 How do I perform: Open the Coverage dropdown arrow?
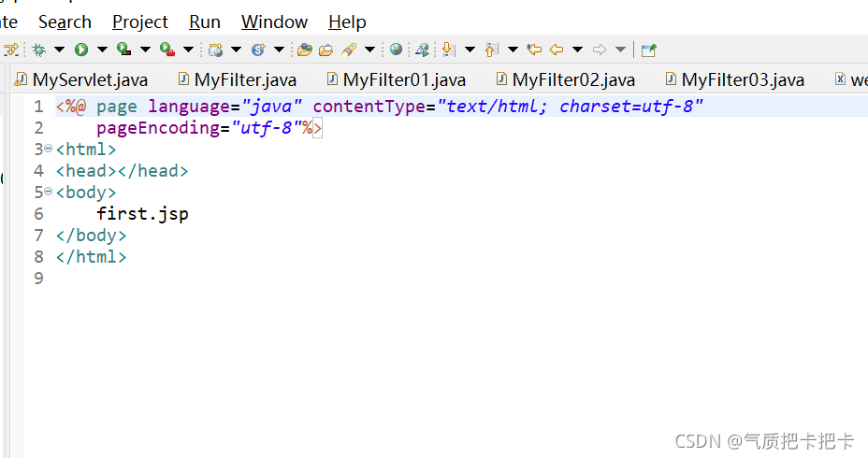[x=146, y=50]
